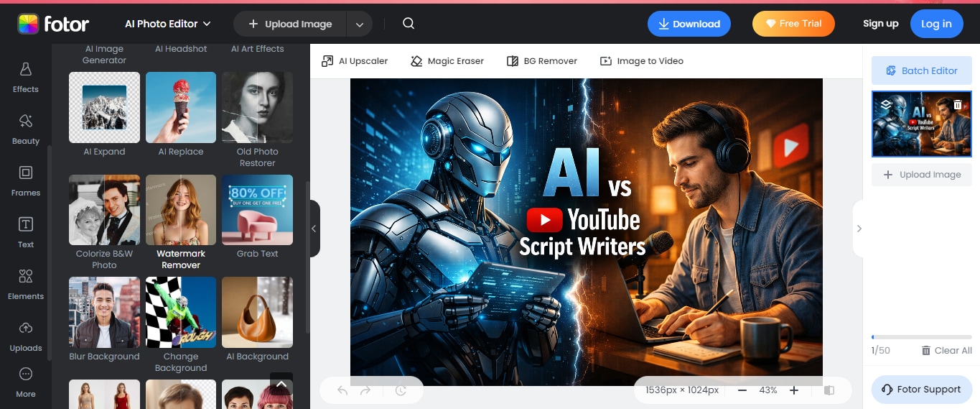
Task: Click the Redo arrow
Action: click(x=365, y=390)
